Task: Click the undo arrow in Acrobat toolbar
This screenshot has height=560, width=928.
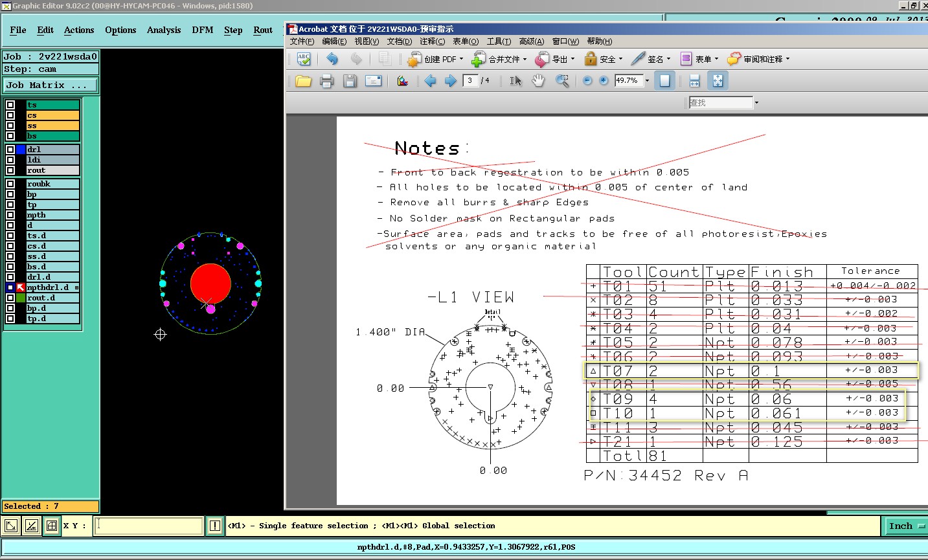Action: pyautogui.click(x=332, y=59)
